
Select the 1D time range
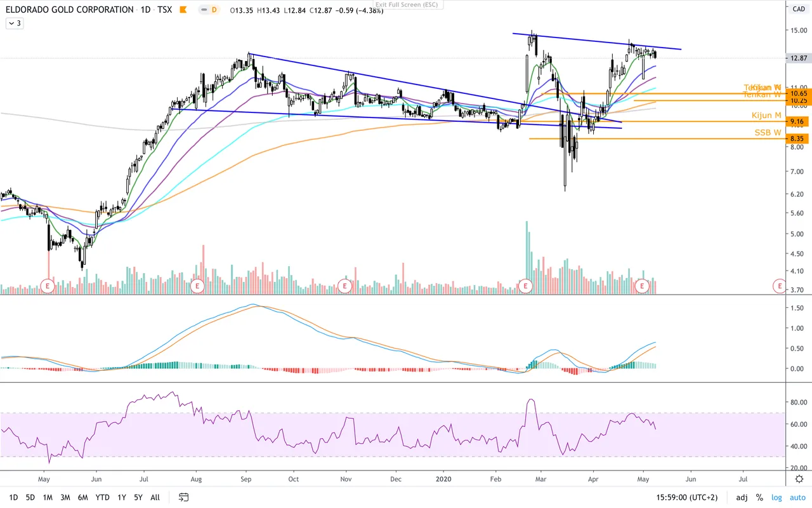coord(13,497)
